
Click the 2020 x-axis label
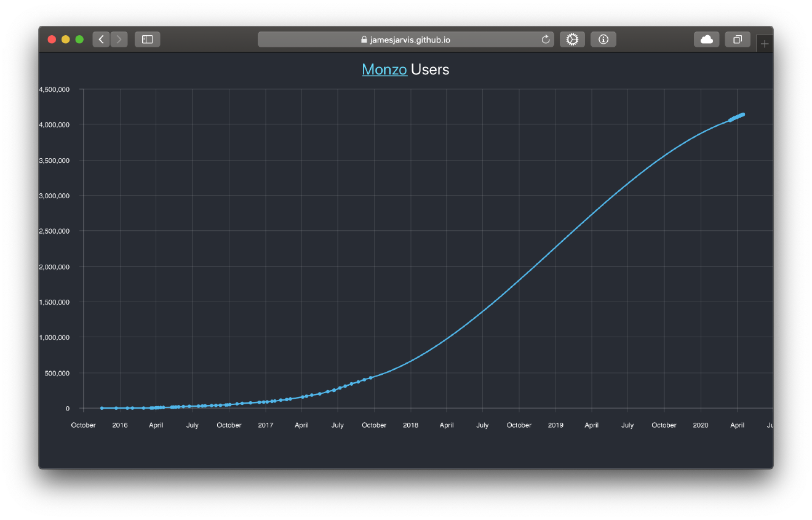pos(701,425)
